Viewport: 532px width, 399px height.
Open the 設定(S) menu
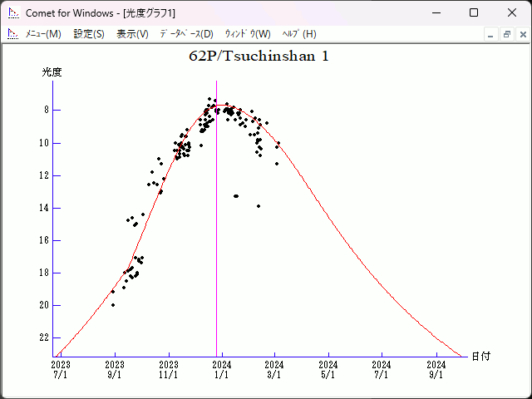pos(89,34)
